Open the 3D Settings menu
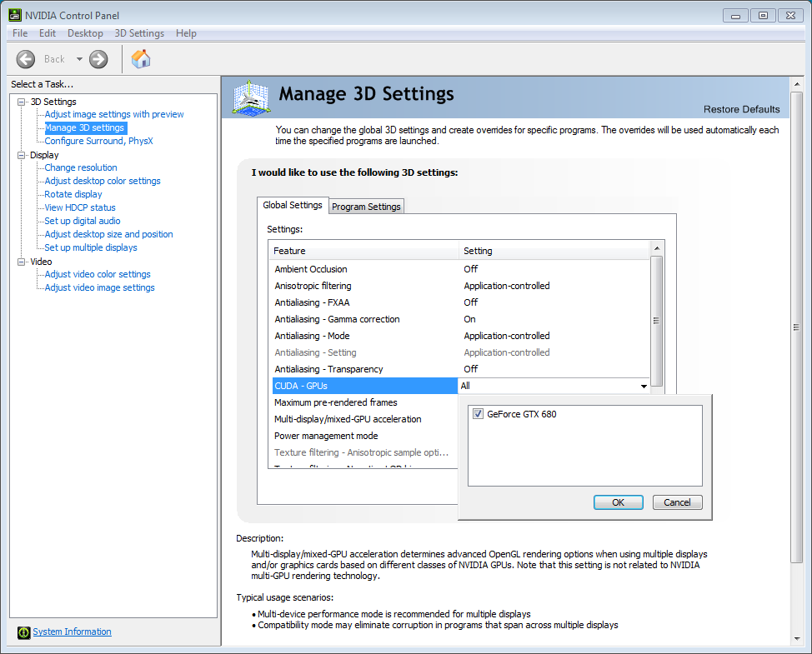Image resolution: width=812 pixels, height=654 pixels. [x=139, y=33]
